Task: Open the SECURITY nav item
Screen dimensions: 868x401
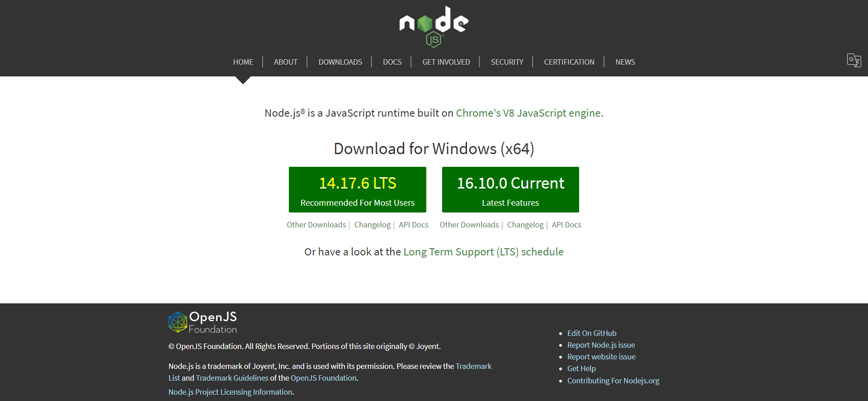Action: click(507, 62)
